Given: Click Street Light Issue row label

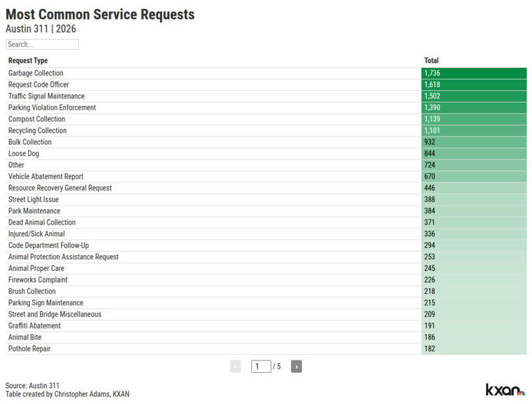Looking at the screenshot, I should (33, 200).
